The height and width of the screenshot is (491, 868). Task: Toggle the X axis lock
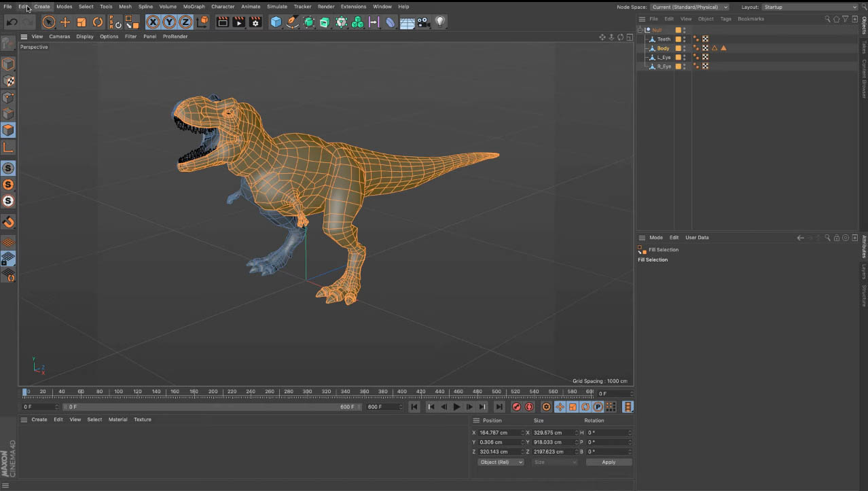click(x=152, y=22)
